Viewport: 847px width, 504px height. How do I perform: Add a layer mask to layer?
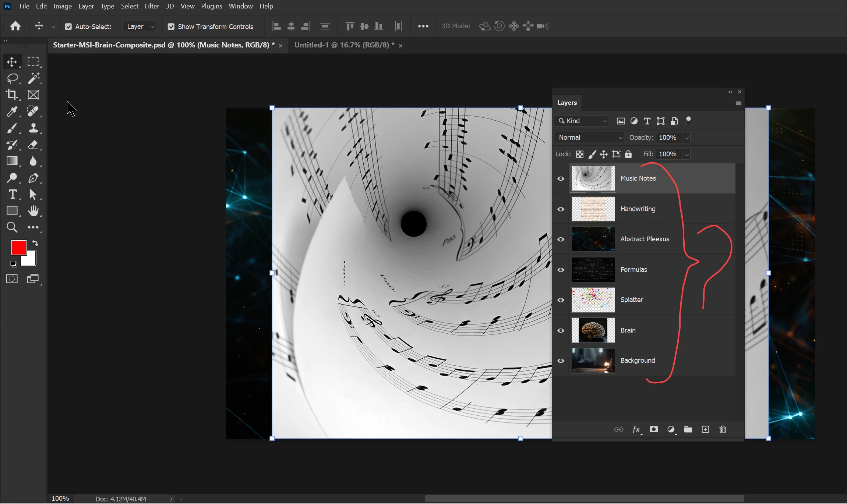pos(654,429)
